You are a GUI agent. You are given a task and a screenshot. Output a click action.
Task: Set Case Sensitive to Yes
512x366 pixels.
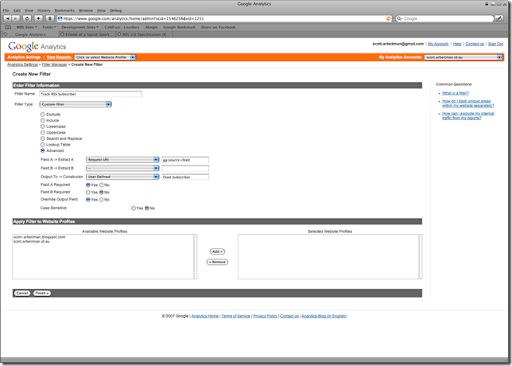(x=133, y=208)
